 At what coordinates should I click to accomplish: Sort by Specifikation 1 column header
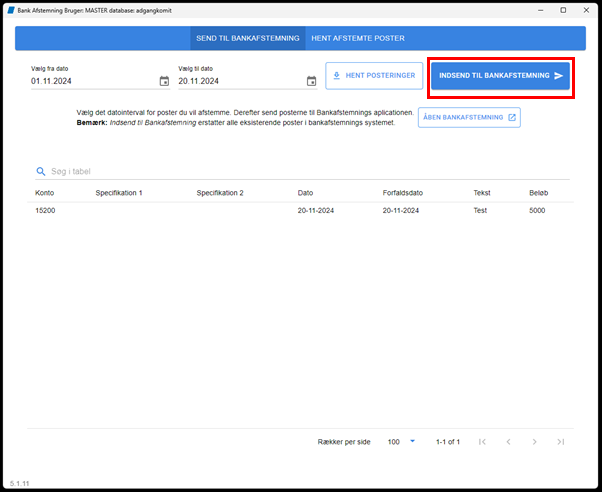point(119,193)
